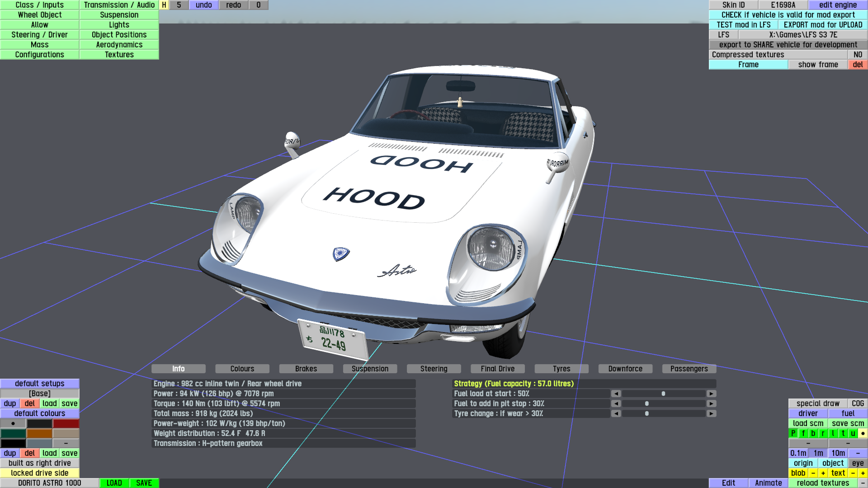868x488 pixels.
Task: Pick the dark red default colour swatch
Action: pos(66,423)
